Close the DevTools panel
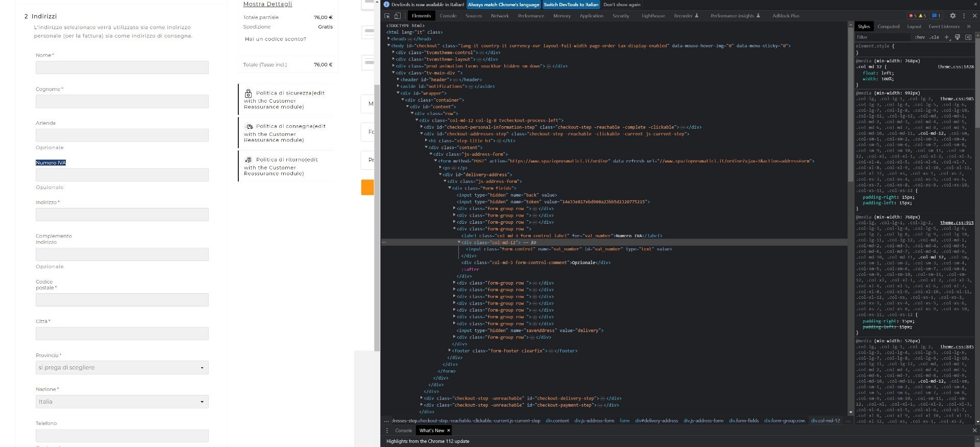This screenshot has width=980, height=447. 974,16
